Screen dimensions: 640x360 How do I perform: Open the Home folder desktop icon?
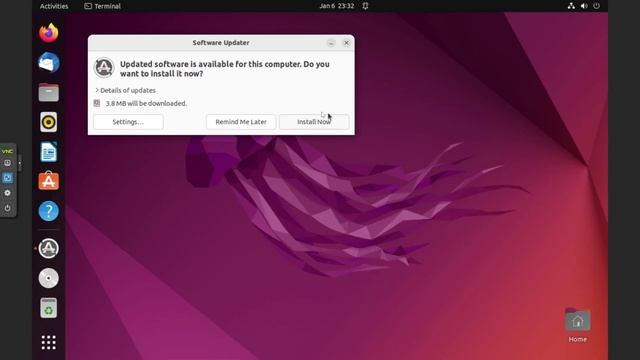[x=578, y=325]
